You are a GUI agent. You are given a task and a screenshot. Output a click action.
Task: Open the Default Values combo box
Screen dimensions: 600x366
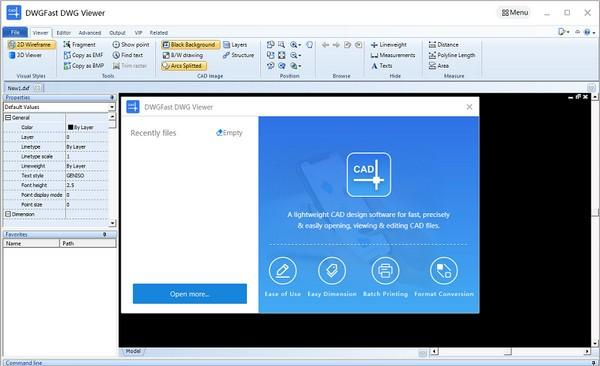(x=59, y=107)
